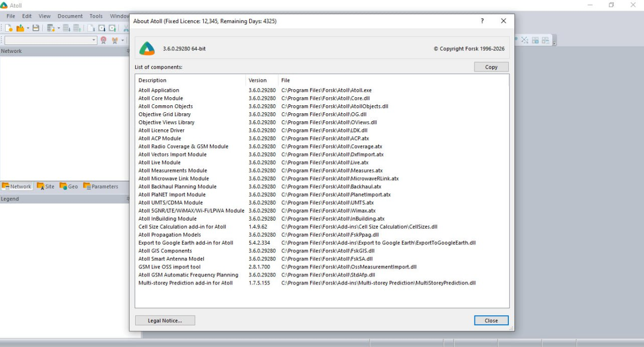
Task: Open the Edit menu
Action: click(27, 16)
